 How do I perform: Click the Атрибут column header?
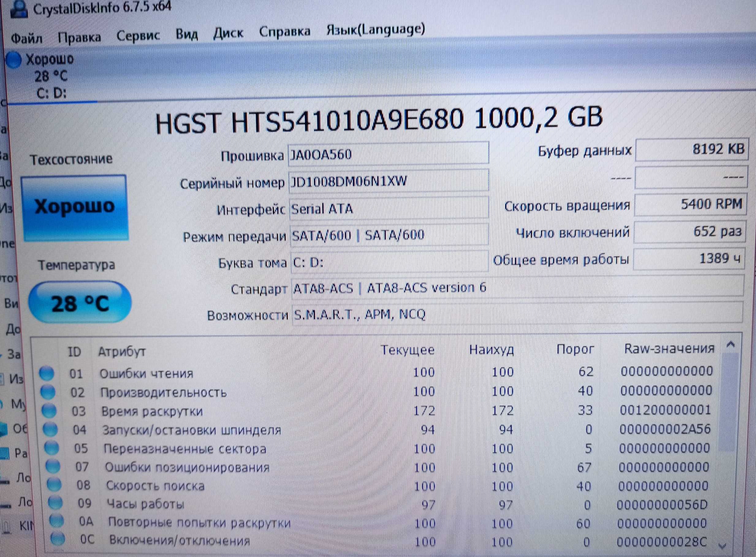pos(122,352)
